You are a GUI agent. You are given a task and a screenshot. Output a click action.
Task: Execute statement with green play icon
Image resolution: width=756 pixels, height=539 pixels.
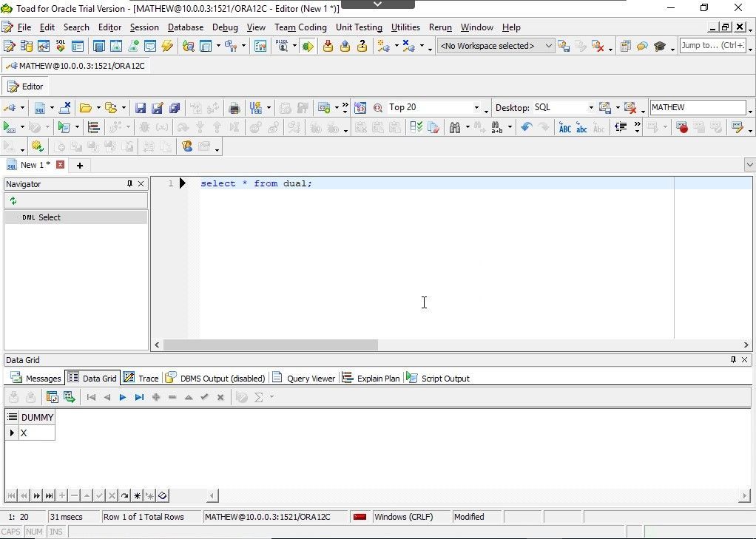9,127
